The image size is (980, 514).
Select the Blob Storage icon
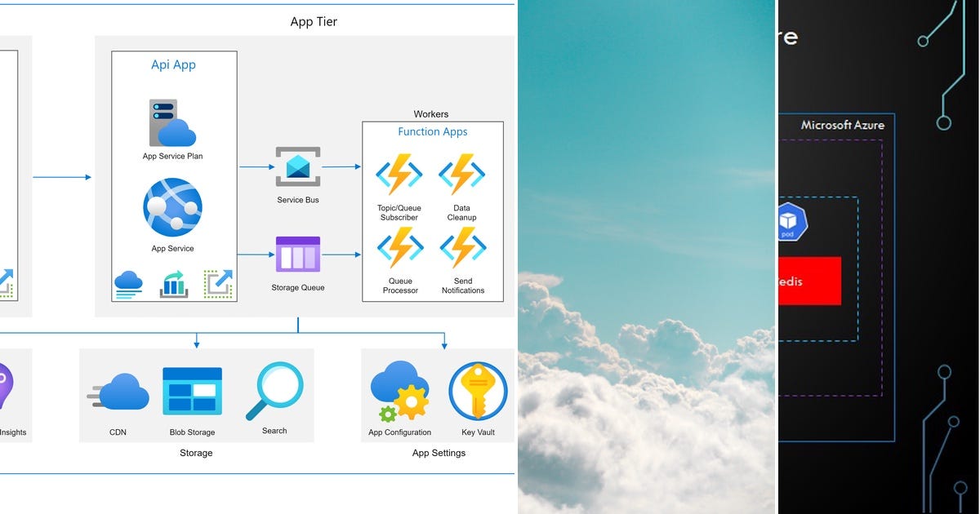(192, 391)
